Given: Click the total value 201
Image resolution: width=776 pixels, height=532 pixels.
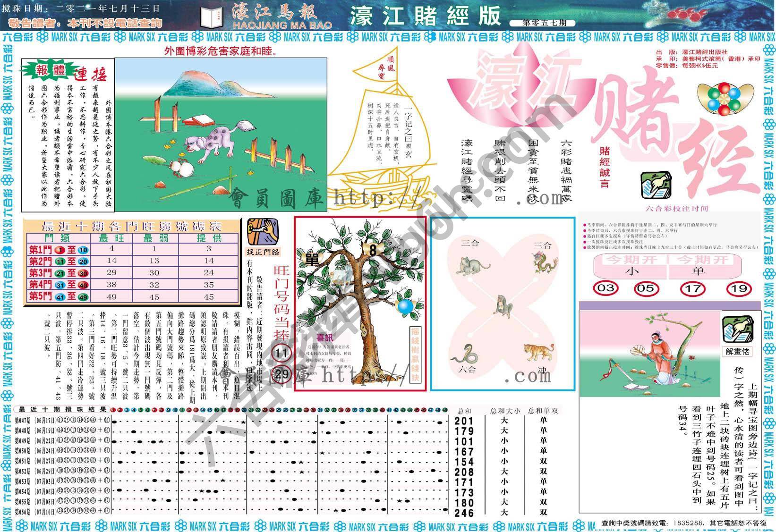Looking at the screenshot, I should (x=464, y=421).
